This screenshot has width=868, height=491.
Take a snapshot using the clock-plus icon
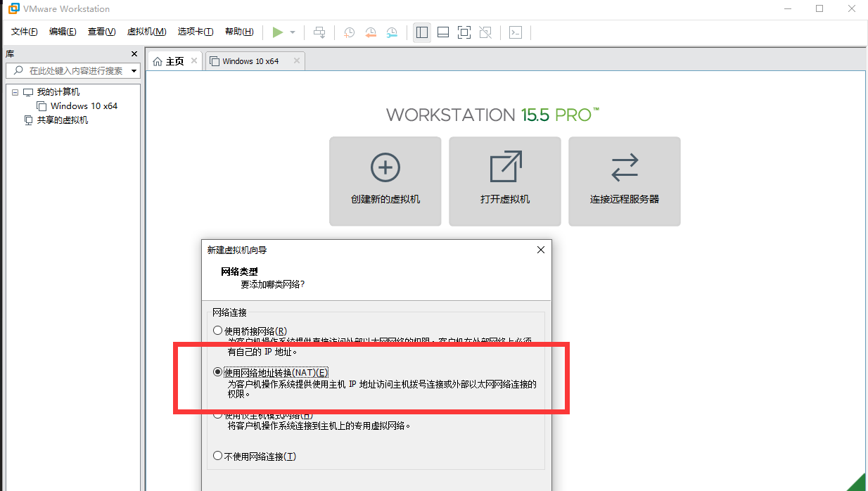349,32
